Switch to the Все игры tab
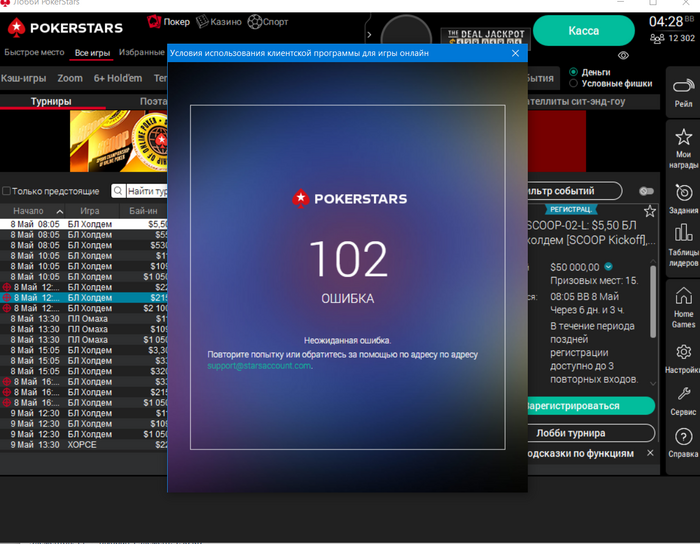 click(x=92, y=53)
